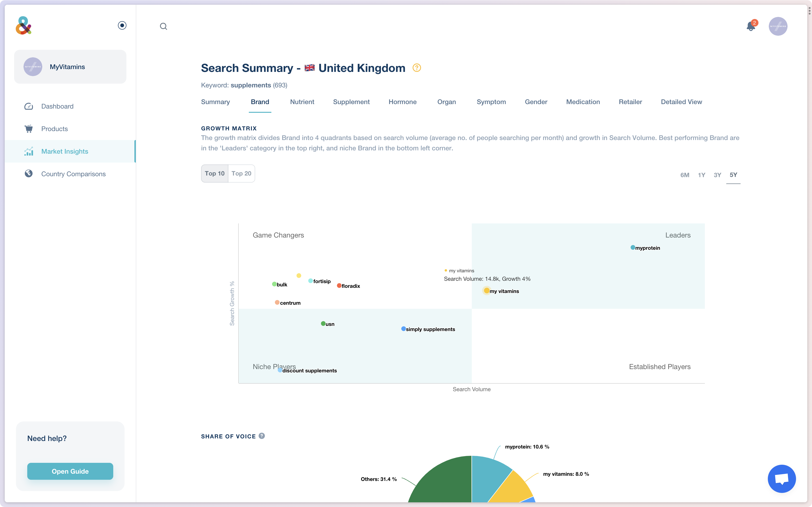Click the Products cart icon
The height and width of the screenshot is (507, 812).
(x=29, y=129)
